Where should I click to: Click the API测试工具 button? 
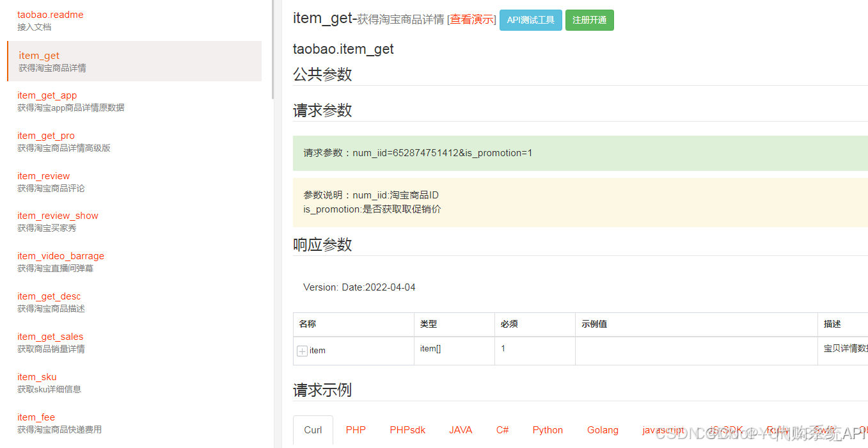pos(531,20)
